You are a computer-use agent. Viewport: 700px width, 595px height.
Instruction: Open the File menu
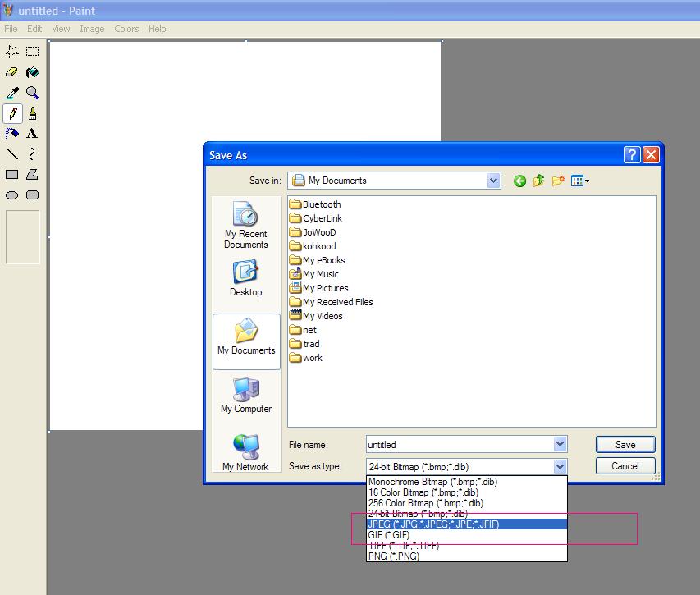click(x=11, y=29)
